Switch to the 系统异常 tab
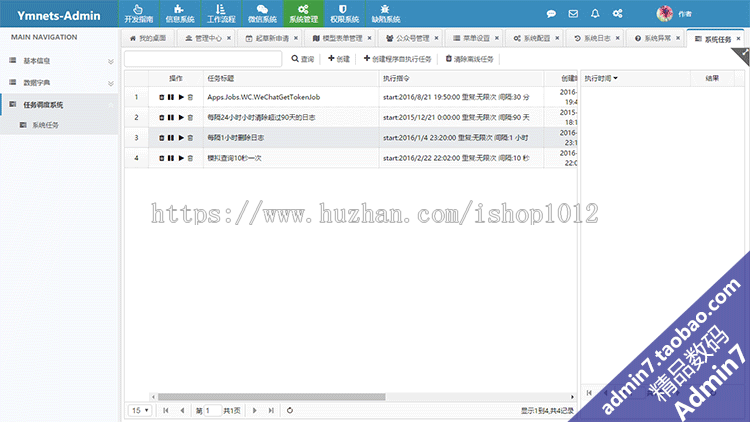Viewport: 750px width, 422px height. (653, 38)
